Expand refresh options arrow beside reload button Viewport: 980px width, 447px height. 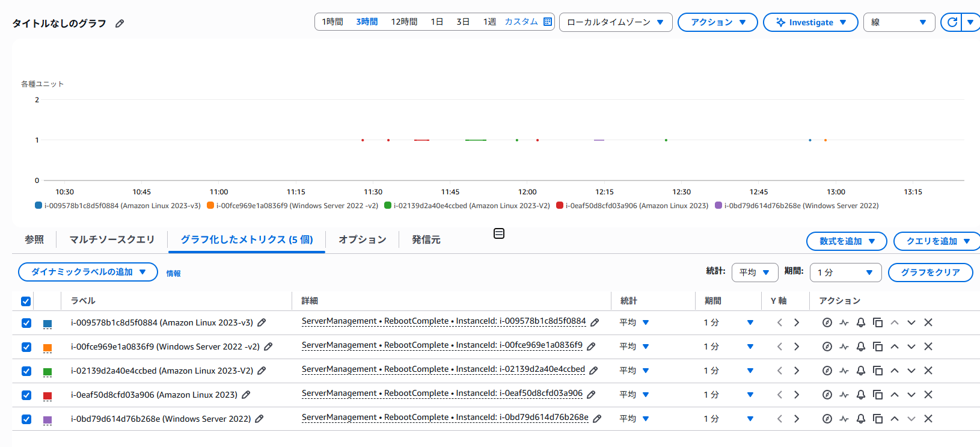[970, 22]
